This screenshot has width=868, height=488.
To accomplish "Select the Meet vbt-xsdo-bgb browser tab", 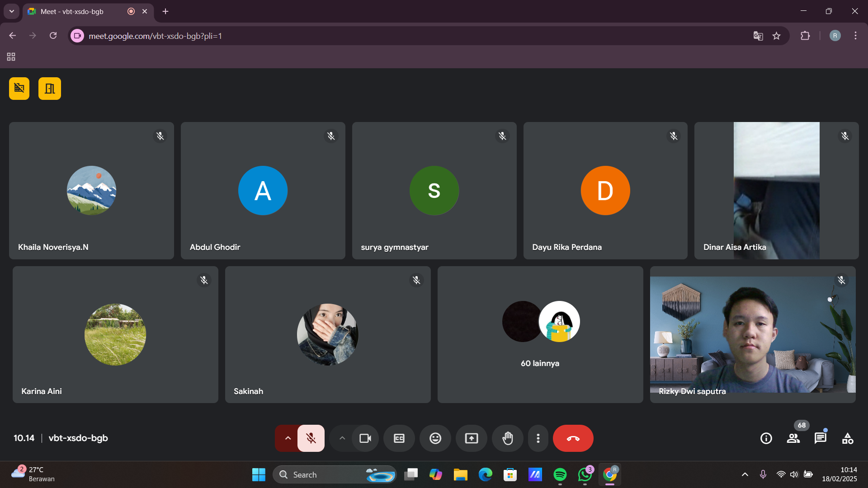I will 72,11.
